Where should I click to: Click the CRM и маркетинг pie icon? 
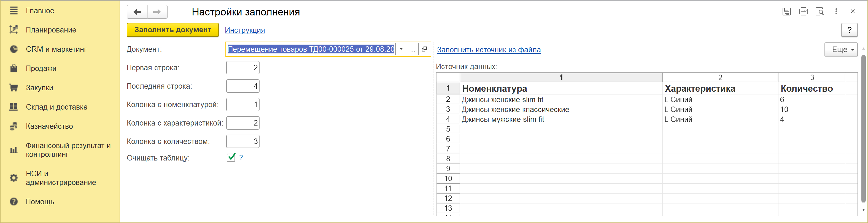click(x=14, y=49)
